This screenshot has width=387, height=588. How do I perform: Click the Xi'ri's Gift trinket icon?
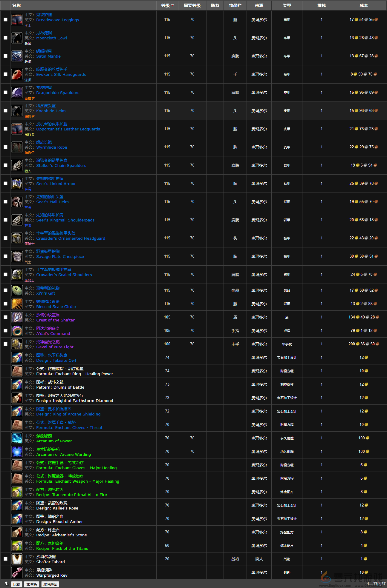[x=17, y=290]
